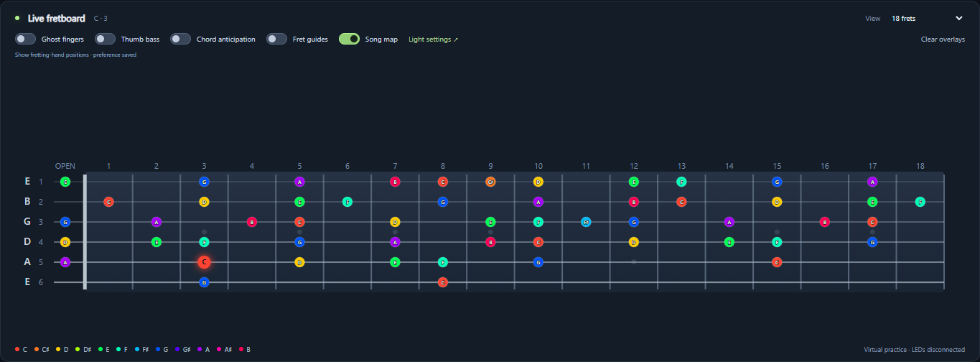Select the E marker on D string fret 14

coord(729,242)
